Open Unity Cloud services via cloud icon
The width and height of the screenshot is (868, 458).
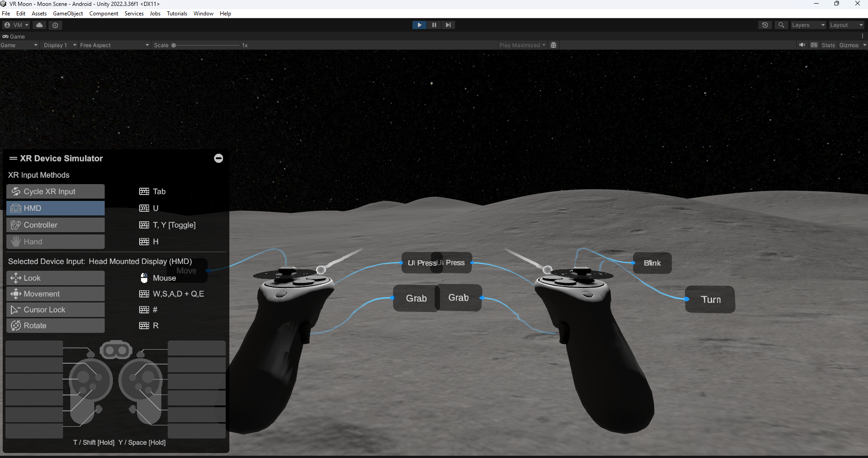(39, 25)
